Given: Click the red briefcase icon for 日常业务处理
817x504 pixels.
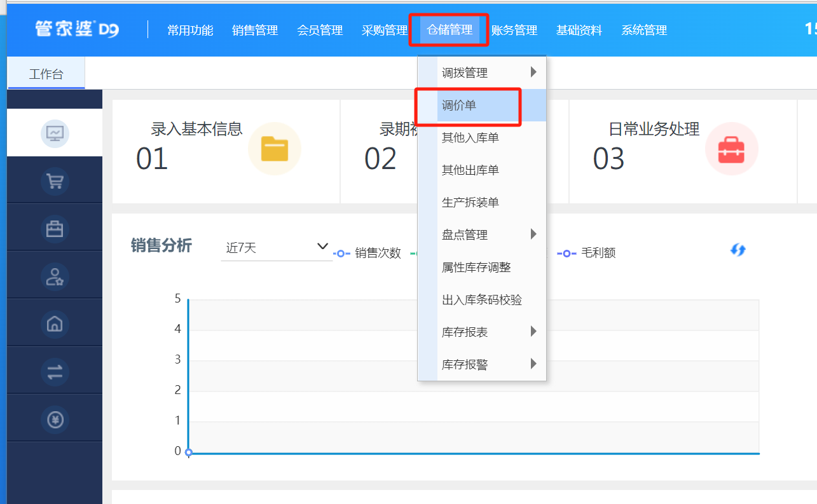Looking at the screenshot, I should pyautogui.click(x=731, y=149).
